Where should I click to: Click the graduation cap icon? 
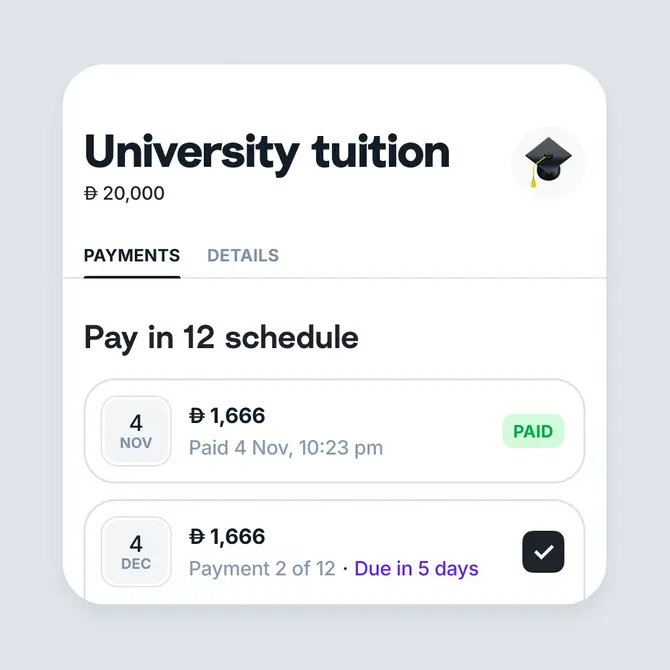click(548, 162)
